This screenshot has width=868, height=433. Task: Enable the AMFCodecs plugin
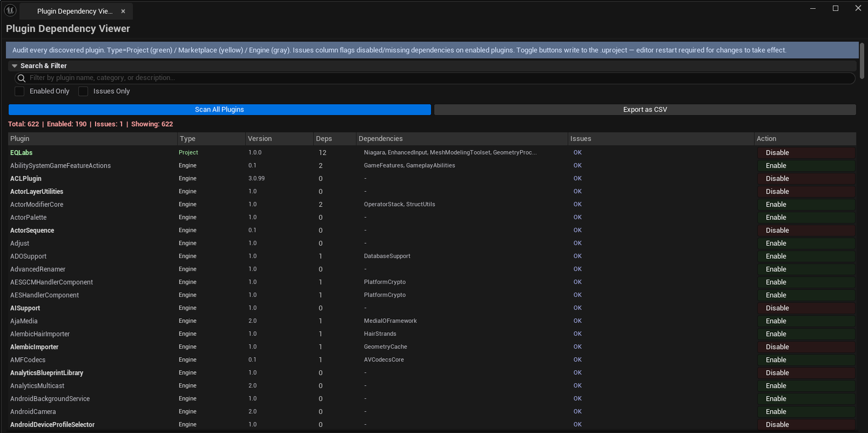click(806, 360)
